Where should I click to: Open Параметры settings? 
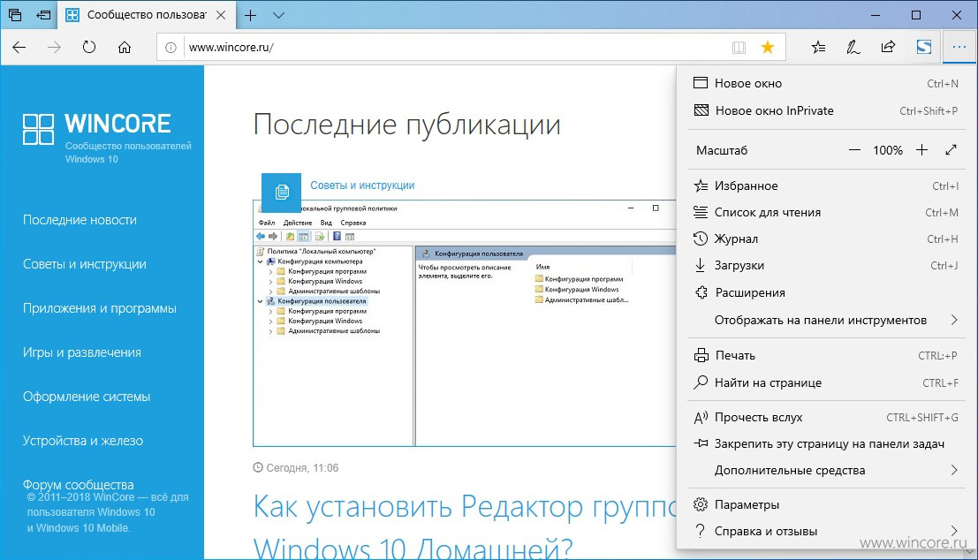click(x=826, y=504)
